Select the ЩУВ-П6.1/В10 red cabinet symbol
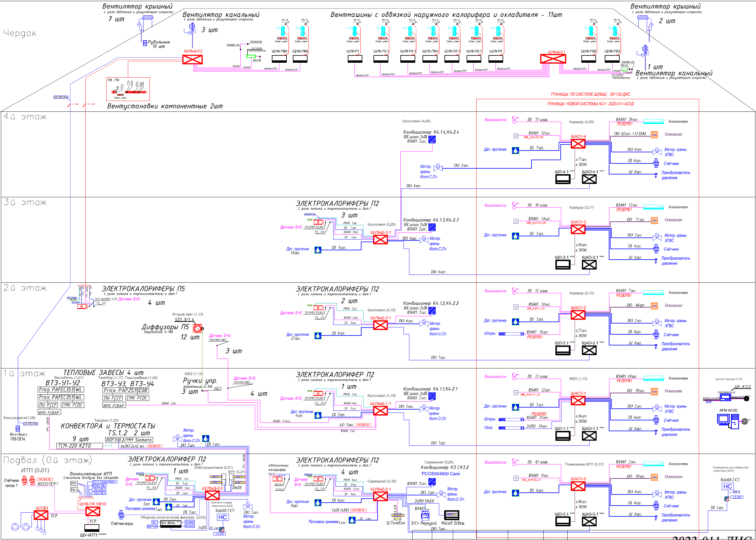This screenshot has height=540, width=756. [93, 511]
